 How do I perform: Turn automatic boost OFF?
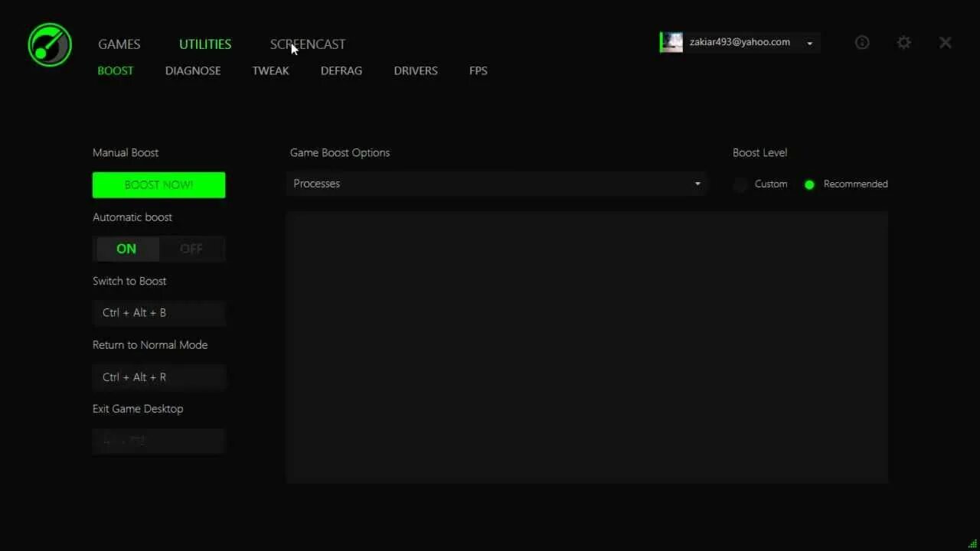191,249
